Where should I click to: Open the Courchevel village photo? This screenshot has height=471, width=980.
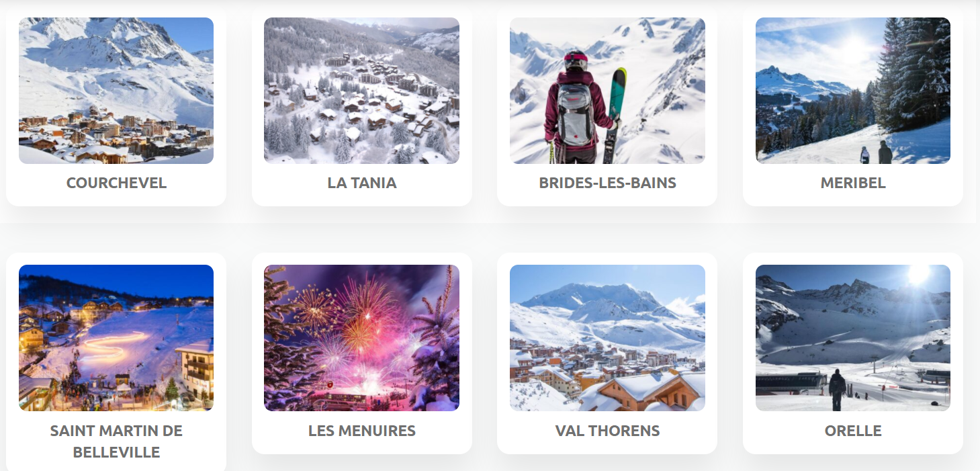[116, 91]
